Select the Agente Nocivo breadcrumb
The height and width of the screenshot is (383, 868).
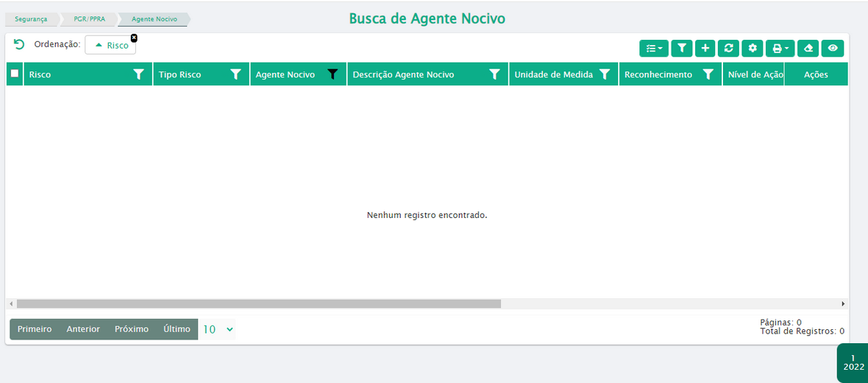click(154, 19)
